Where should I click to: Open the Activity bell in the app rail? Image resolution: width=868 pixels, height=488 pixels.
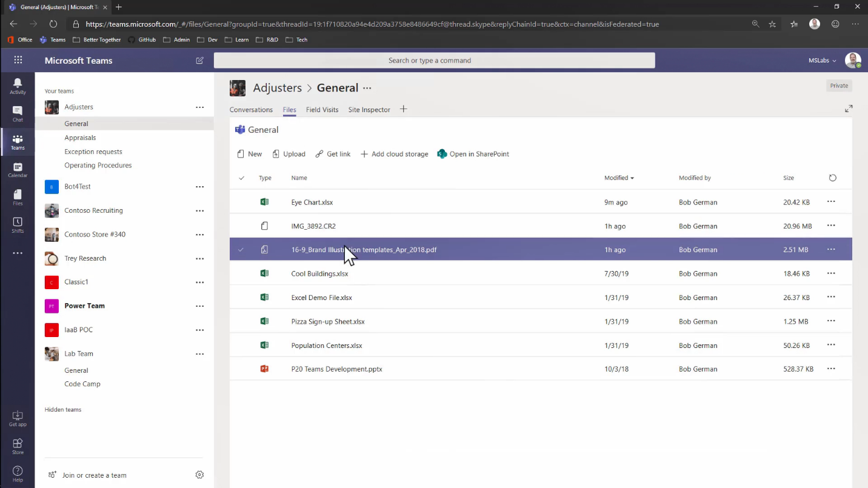pyautogui.click(x=18, y=86)
